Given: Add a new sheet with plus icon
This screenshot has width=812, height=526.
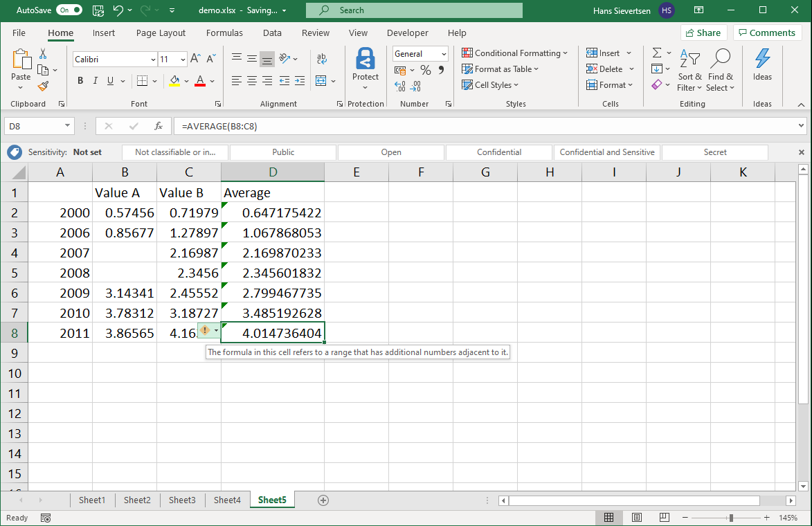Looking at the screenshot, I should point(323,500).
